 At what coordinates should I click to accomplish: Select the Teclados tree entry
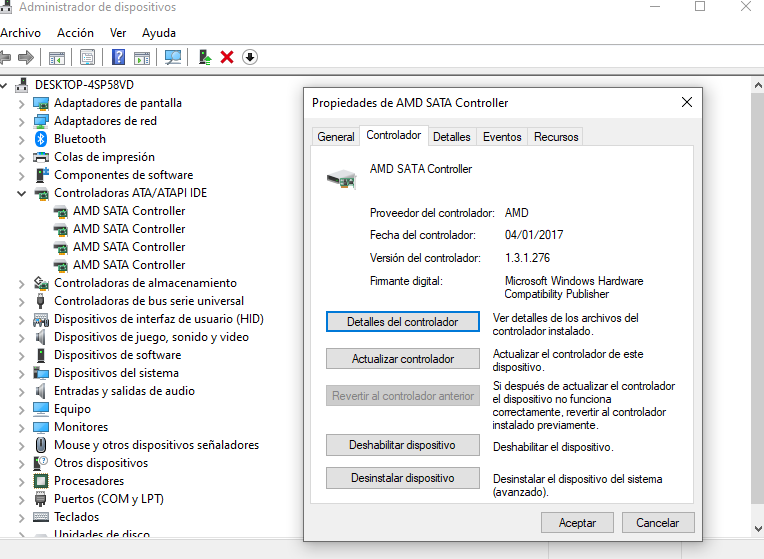tap(76, 517)
